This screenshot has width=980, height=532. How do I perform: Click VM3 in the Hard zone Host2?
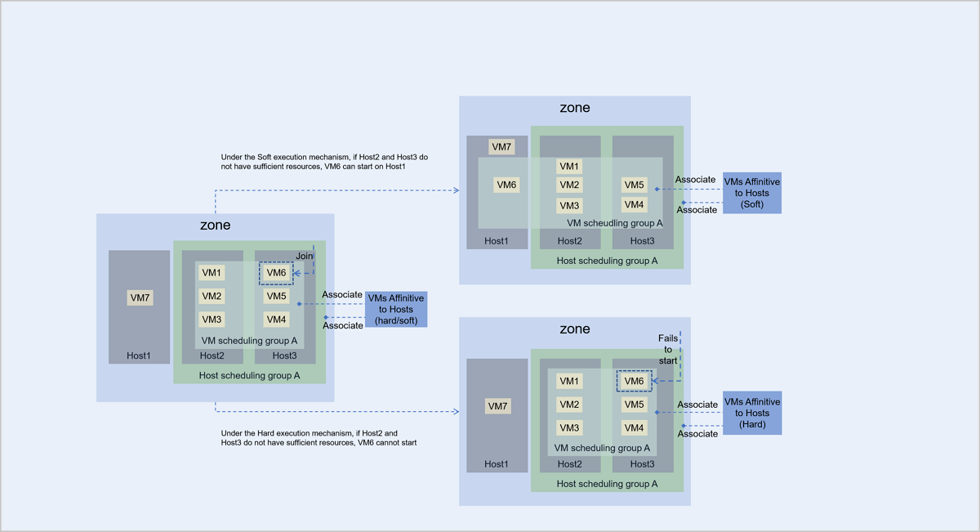click(x=569, y=428)
